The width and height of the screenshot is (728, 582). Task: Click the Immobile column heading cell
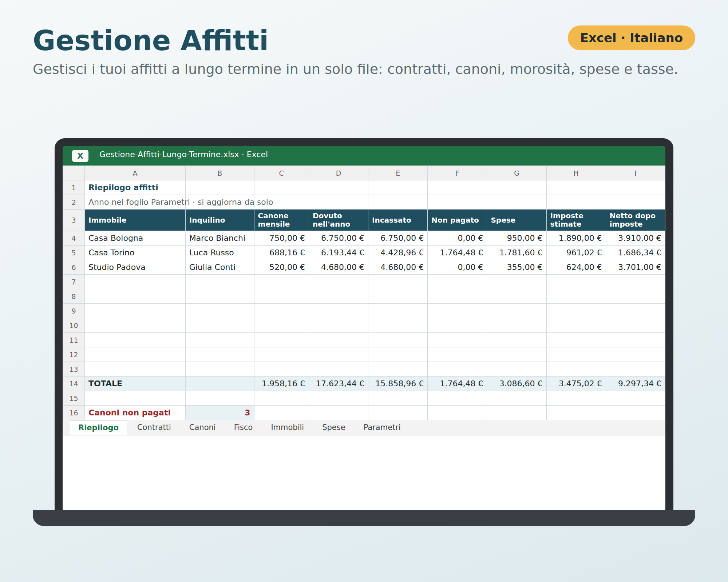[x=135, y=220]
